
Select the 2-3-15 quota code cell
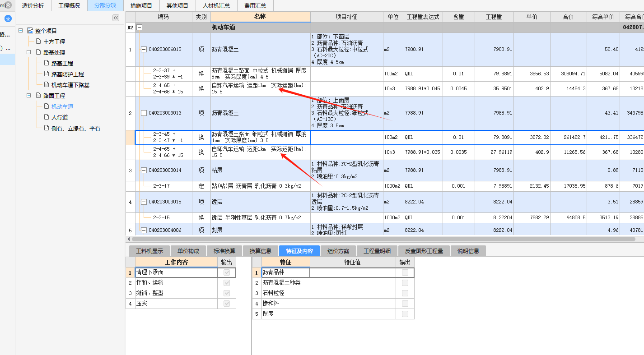pyautogui.click(x=163, y=217)
